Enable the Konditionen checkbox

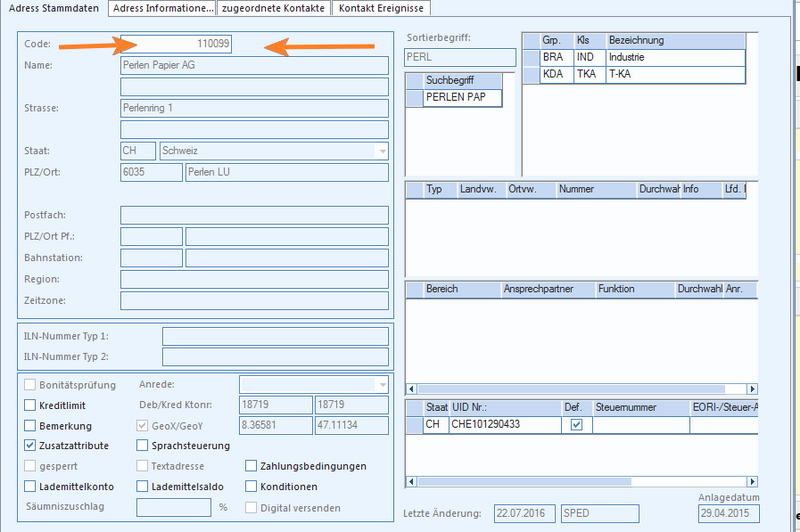(x=251, y=486)
